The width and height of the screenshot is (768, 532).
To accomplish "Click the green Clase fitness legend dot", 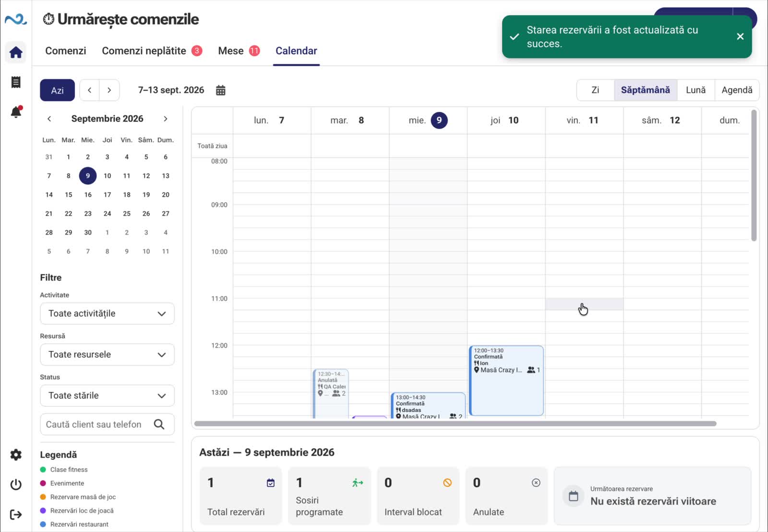I will [x=43, y=470].
